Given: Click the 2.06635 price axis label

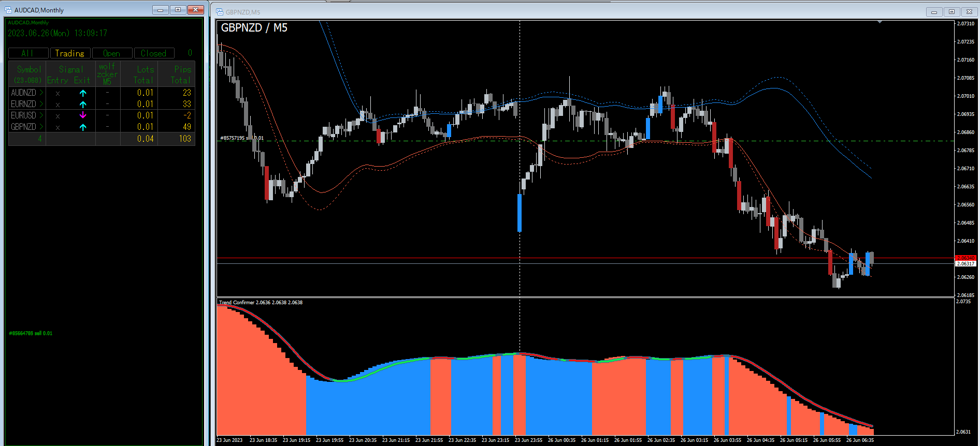Looking at the screenshot, I should [965, 187].
